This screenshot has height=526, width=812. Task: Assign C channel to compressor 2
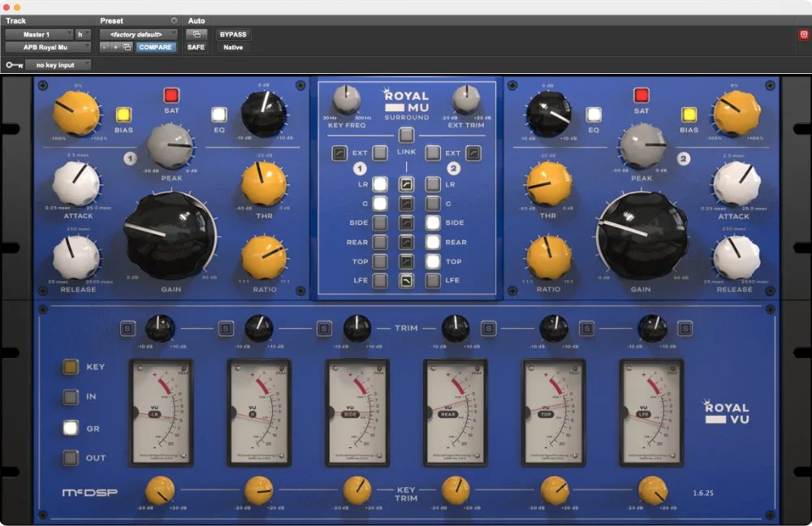coord(433,204)
